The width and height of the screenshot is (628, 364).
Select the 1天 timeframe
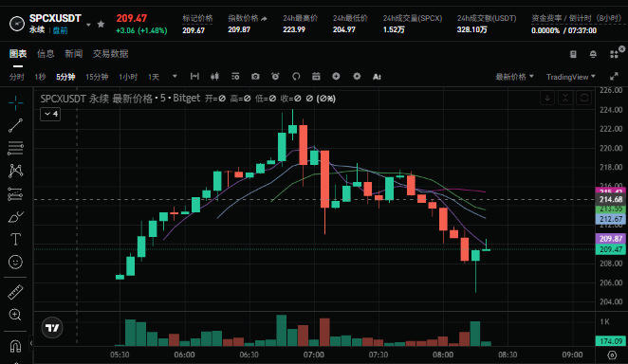point(154,77)
